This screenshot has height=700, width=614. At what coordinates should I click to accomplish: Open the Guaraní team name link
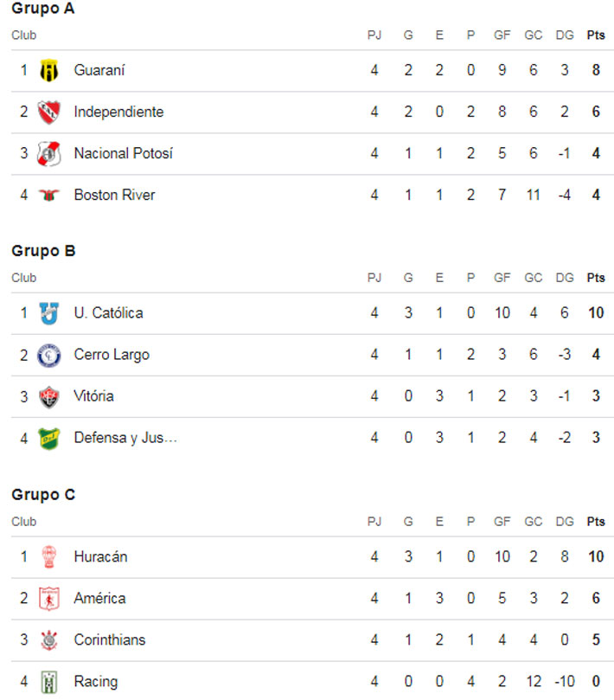[99, 70]
